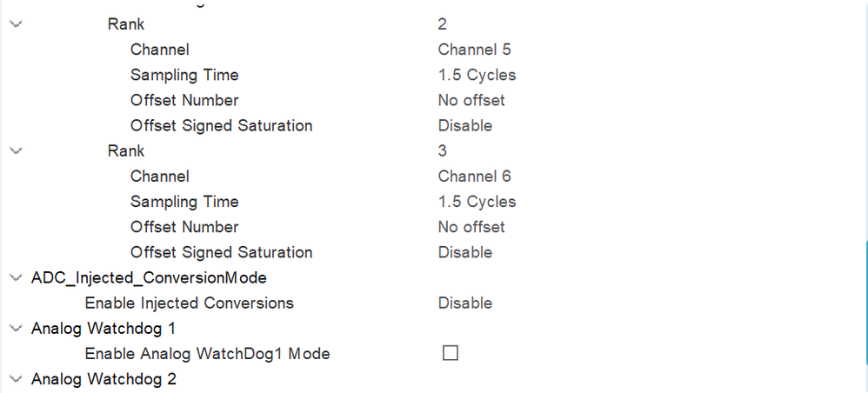
Task: Select the Channel 6 value field
Action: click(474, 177)
